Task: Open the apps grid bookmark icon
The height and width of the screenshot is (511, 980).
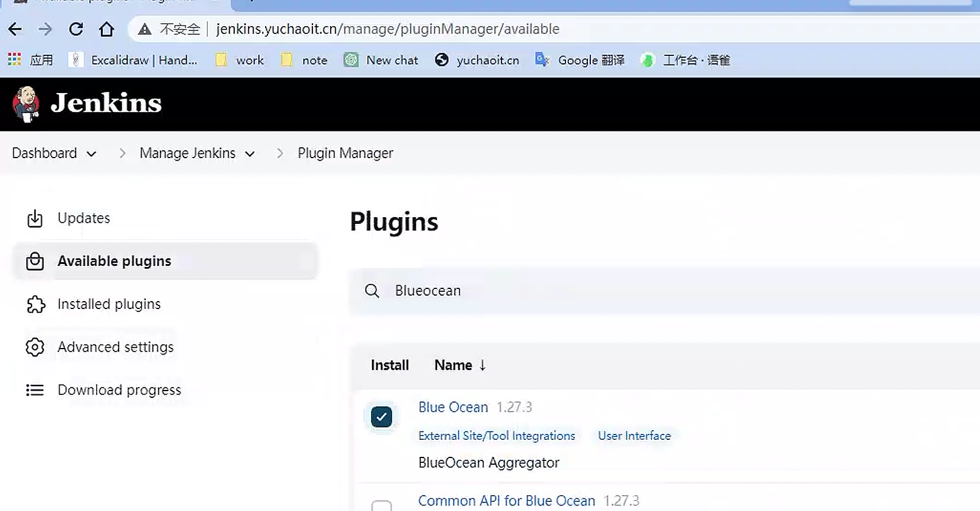Action: coord(14,60)
